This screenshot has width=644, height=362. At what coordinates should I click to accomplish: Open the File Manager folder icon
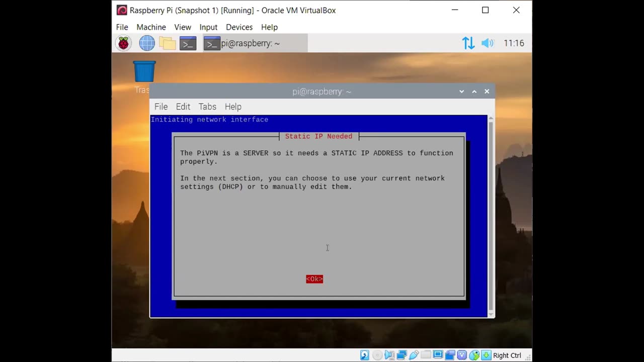point(168,43)
